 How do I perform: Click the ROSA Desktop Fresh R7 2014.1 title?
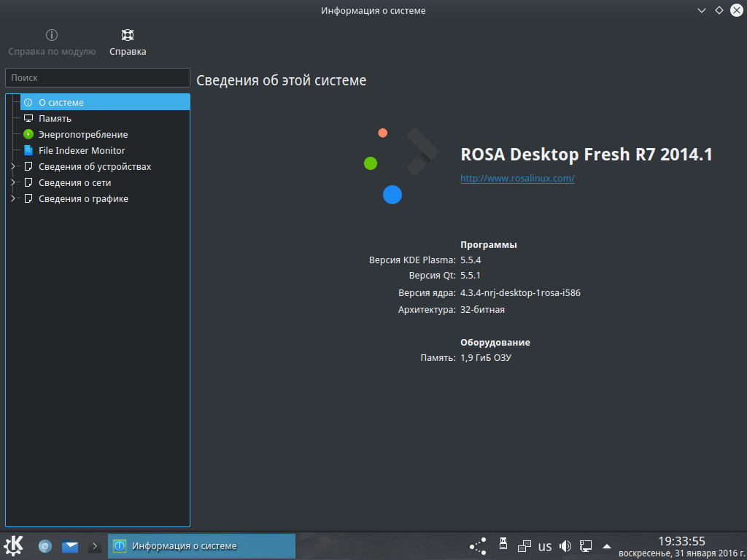587,155
